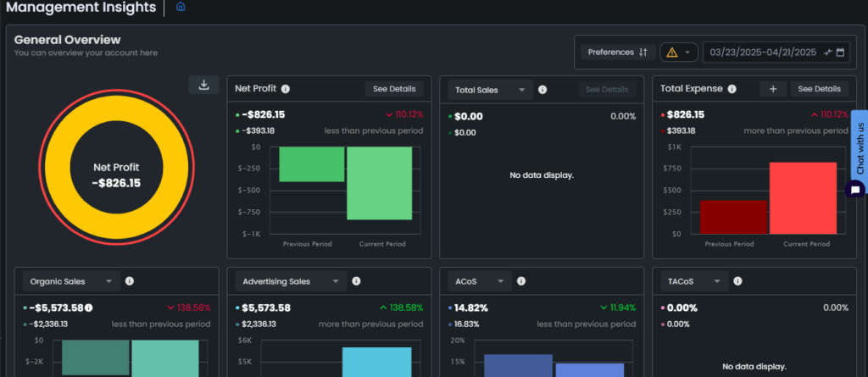Expand the Organic Sales metric dropdown

(71, 281)
